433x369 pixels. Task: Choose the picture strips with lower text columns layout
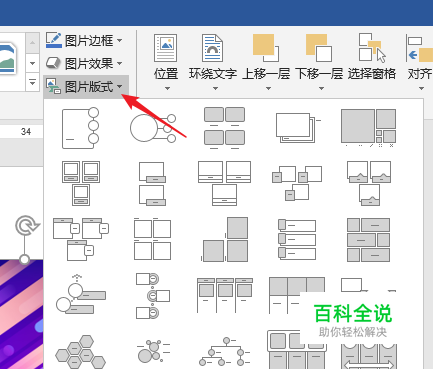tap(296, 295)
